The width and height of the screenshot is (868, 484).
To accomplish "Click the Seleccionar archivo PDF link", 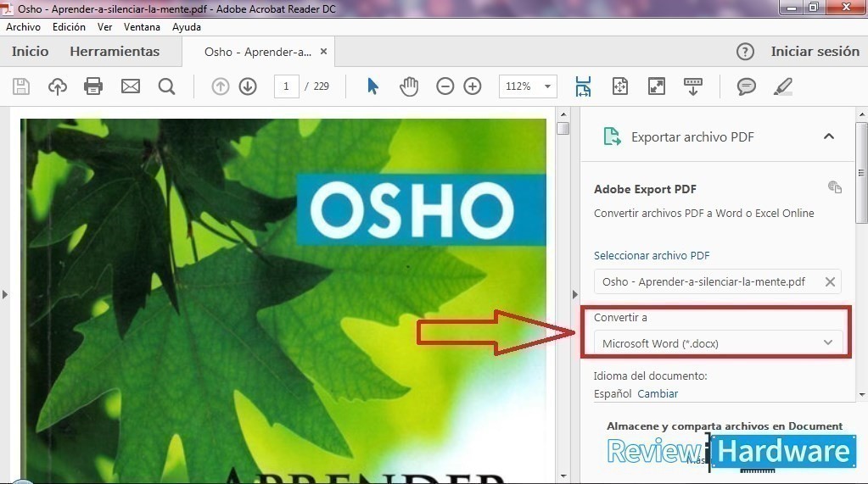I will [x=652, y=255].
